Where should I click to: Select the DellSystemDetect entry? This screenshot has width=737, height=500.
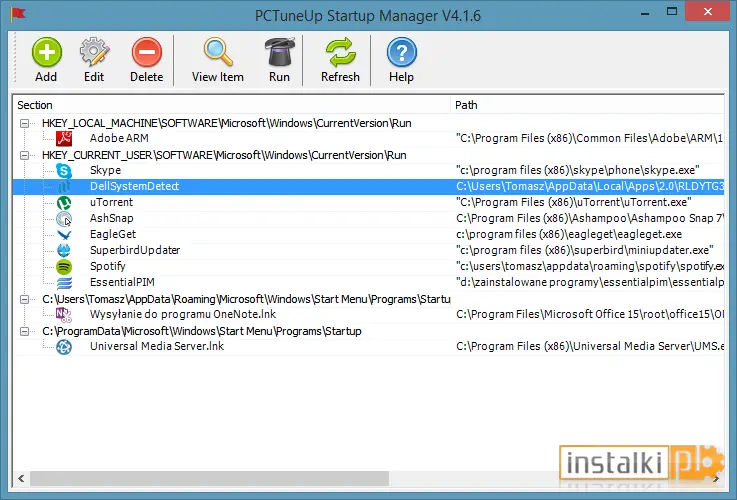pos(134,186)
